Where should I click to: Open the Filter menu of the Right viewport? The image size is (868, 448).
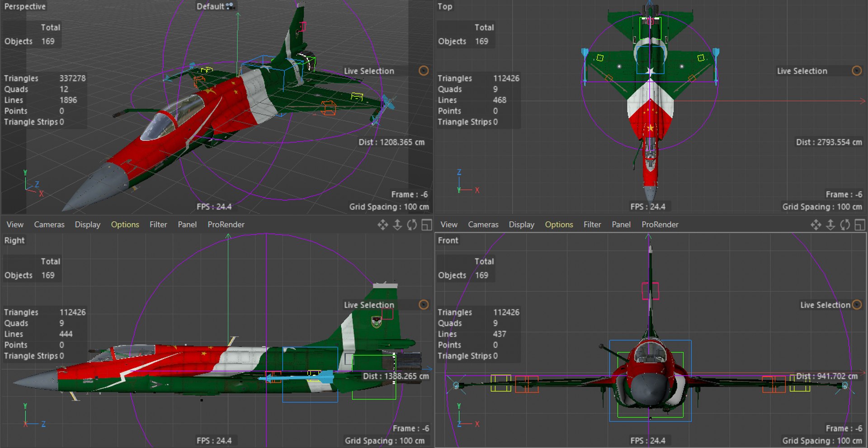tap(158, 225)
